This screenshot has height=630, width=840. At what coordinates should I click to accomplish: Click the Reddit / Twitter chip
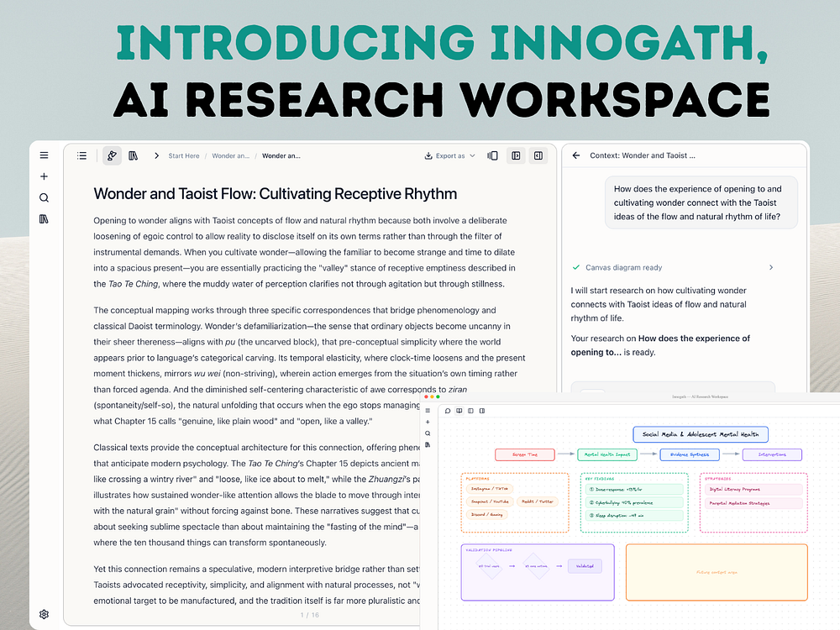click(538, 502)
